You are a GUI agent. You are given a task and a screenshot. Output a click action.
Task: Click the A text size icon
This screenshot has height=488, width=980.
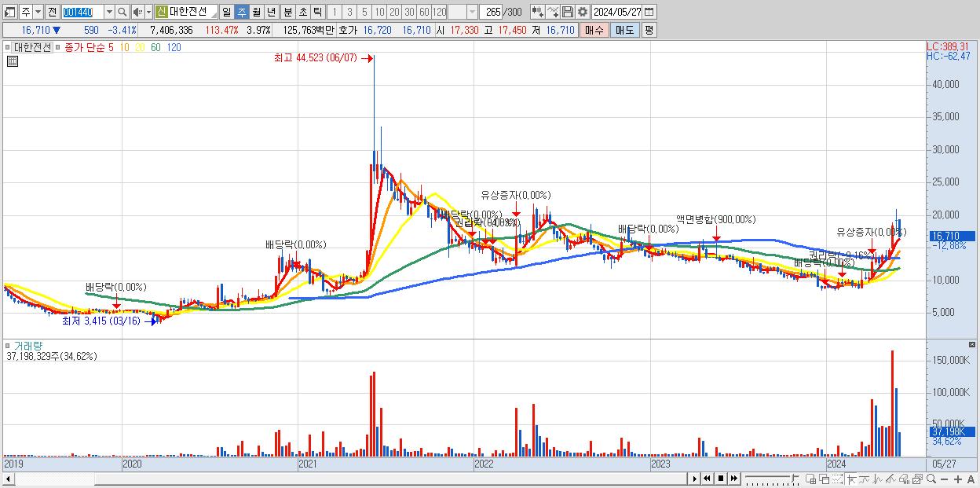pyautogui.click(x=971, y=479)
